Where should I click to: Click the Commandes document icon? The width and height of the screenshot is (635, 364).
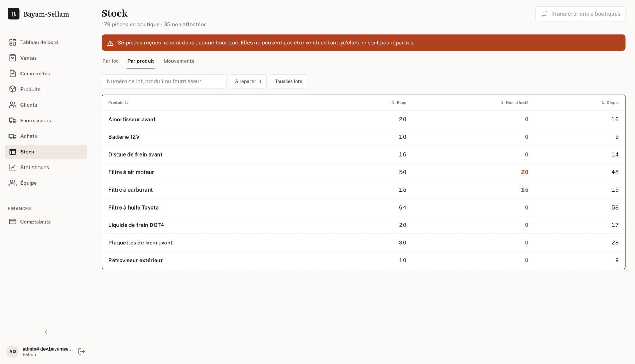tap(13, 73)
